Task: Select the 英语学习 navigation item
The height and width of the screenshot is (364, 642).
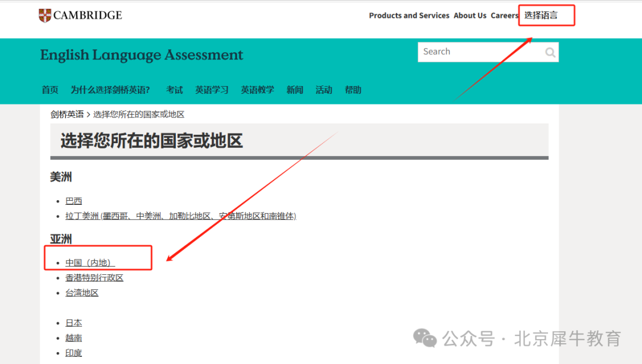Action: tap(212, 90)
